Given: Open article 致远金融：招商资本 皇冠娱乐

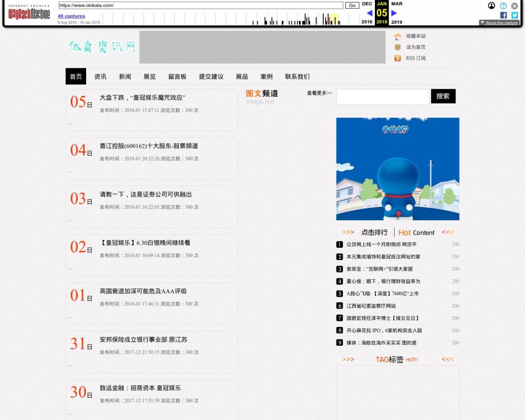Looking at the screenshot, I should (x=140, y=388).
